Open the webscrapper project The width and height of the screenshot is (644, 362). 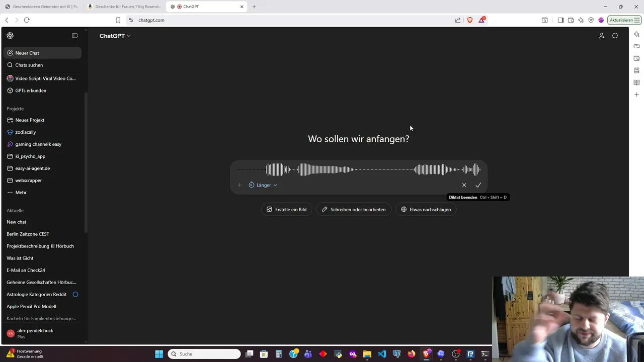(x=42, y=180)
